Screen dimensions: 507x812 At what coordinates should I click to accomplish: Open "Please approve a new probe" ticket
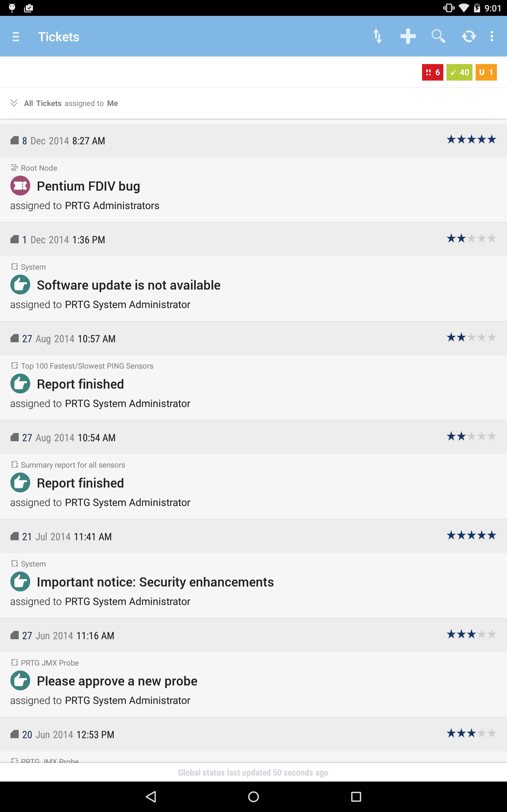(x=117, y=681)
